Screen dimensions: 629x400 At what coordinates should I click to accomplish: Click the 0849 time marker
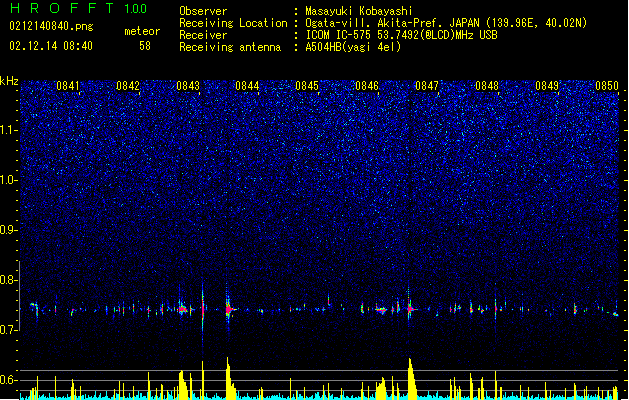(547, 86)
